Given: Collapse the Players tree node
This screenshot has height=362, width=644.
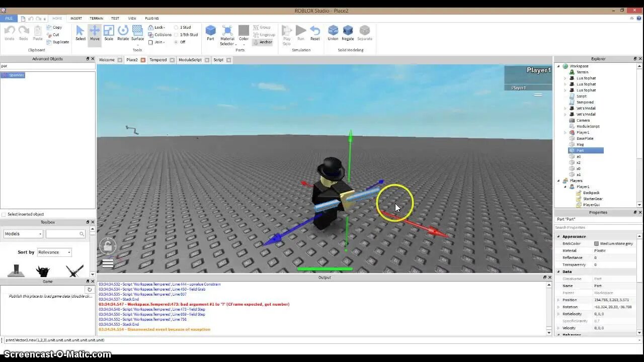Looking at the screenshot, I should [x=558, y=181].
